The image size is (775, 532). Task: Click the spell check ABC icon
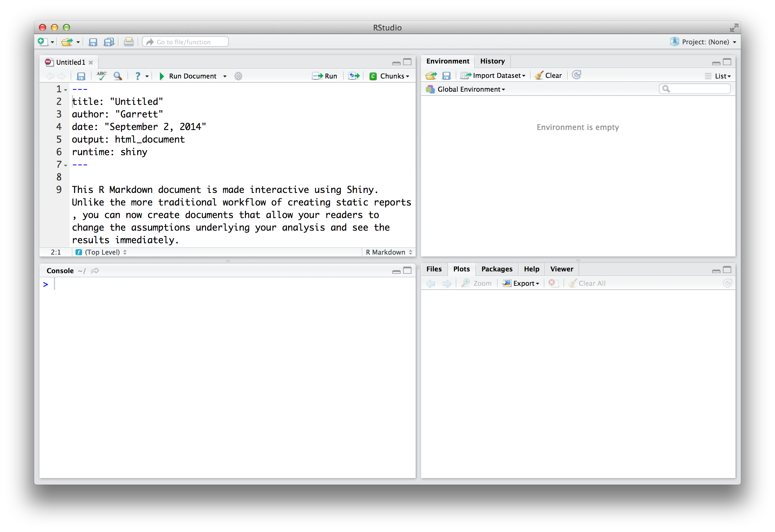tap(102, 76)
